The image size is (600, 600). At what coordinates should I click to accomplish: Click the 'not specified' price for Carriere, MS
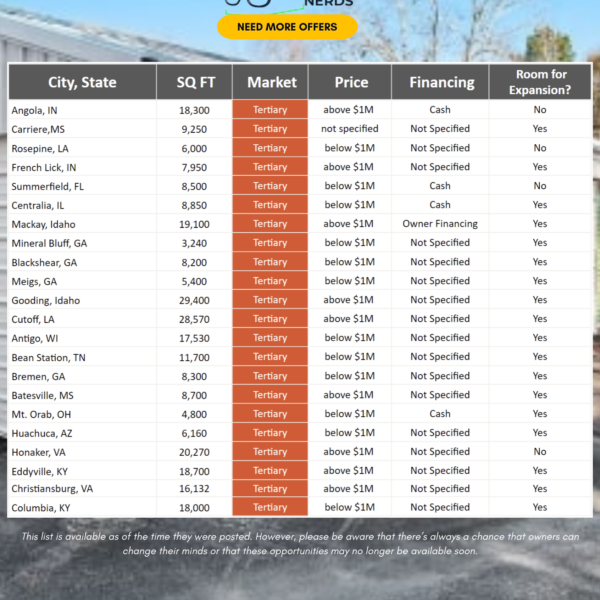click(x=350, y=129)
